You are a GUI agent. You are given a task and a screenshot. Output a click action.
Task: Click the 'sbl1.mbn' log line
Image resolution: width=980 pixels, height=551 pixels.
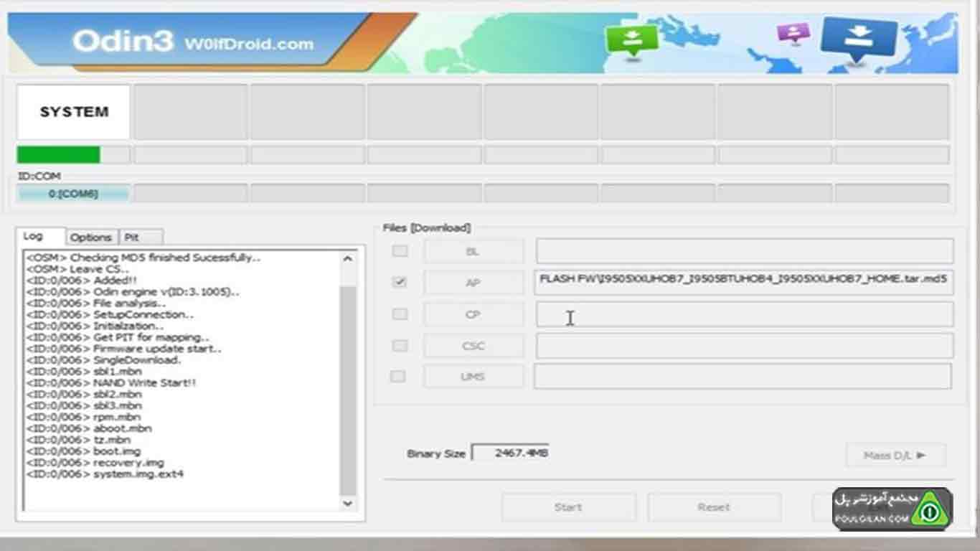click(x=84, y=372)
